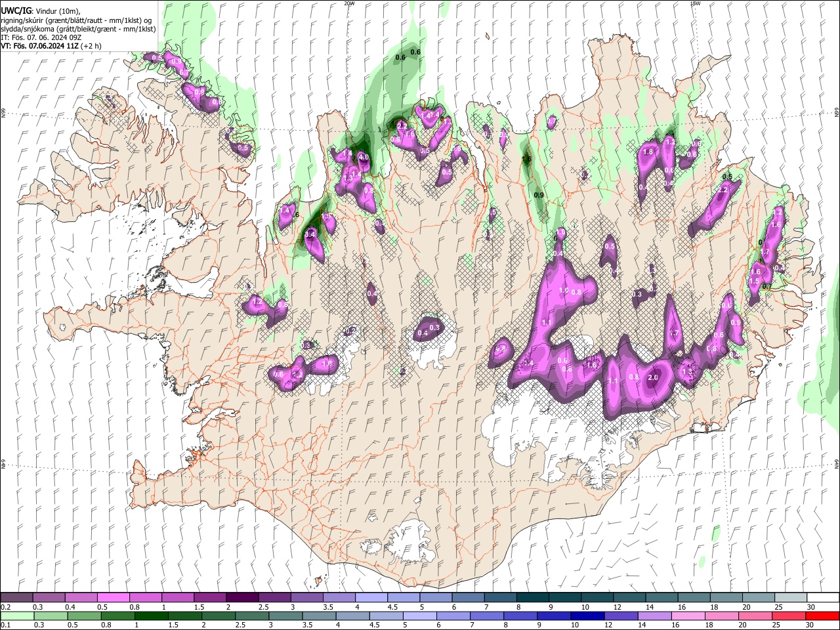Click the initial time 'IT: Fös. 07. 06. 2024 09Z'
The image size is (840, 630).
click(41, 38)
